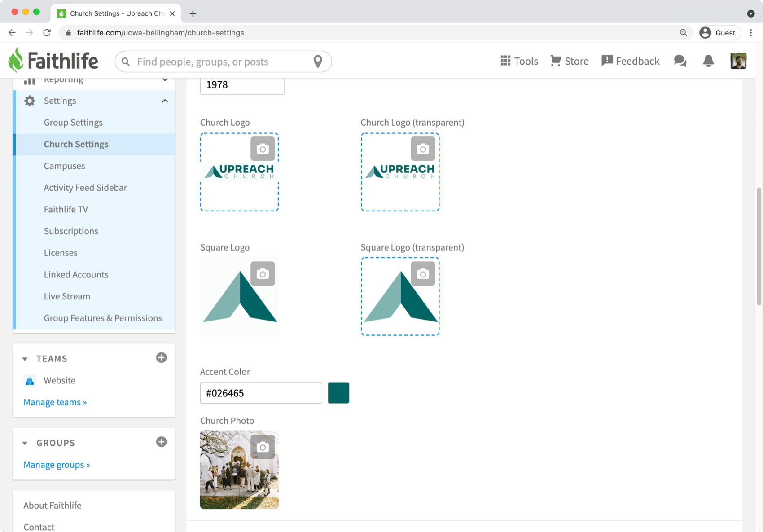Close the Church Settings browser tab

(x=172, y=13)
